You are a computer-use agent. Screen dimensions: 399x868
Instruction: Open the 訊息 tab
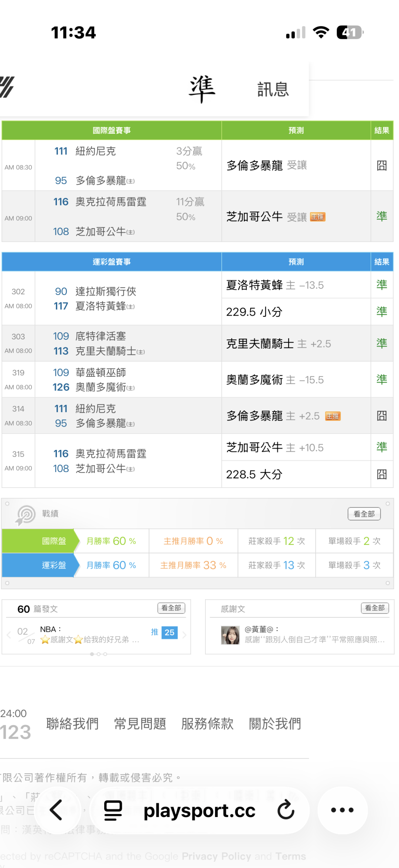point(273,89)
